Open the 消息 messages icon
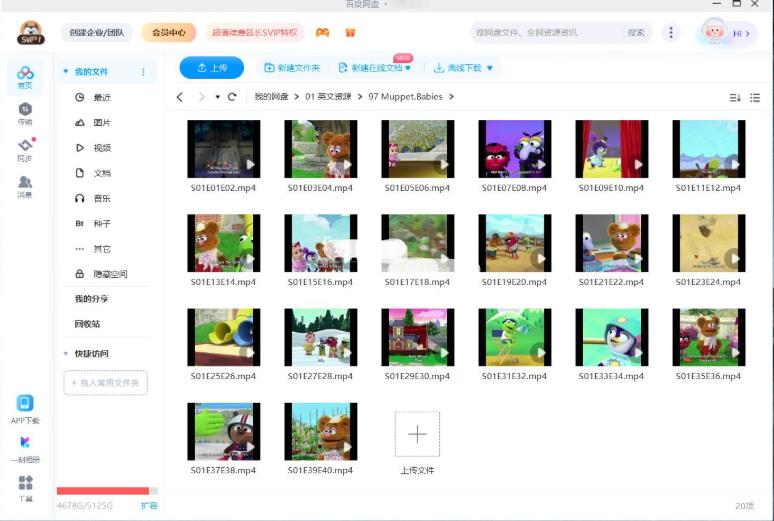Viewport: 774px width, 521px height. coord(25,186)
